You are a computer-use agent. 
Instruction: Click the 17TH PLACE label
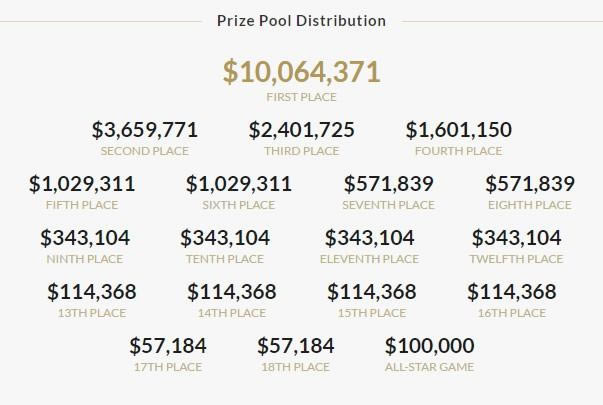166,367
